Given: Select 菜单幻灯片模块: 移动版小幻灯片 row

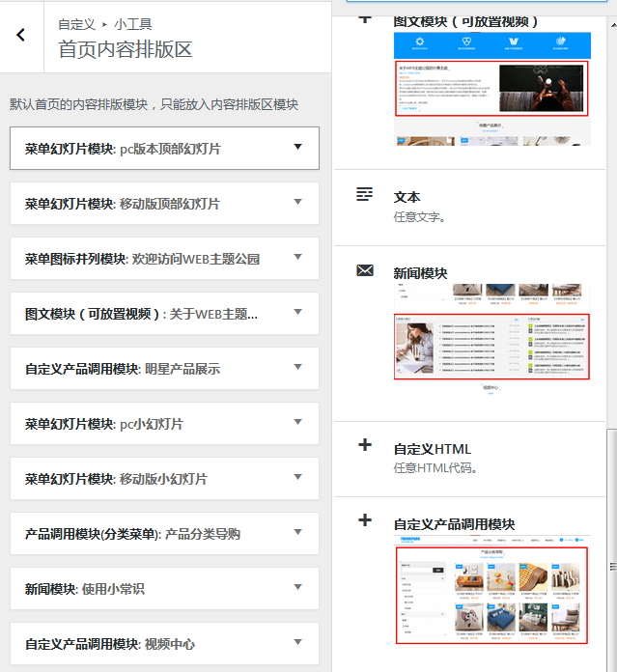Looking at the screenshot, I should coord(164,478).
